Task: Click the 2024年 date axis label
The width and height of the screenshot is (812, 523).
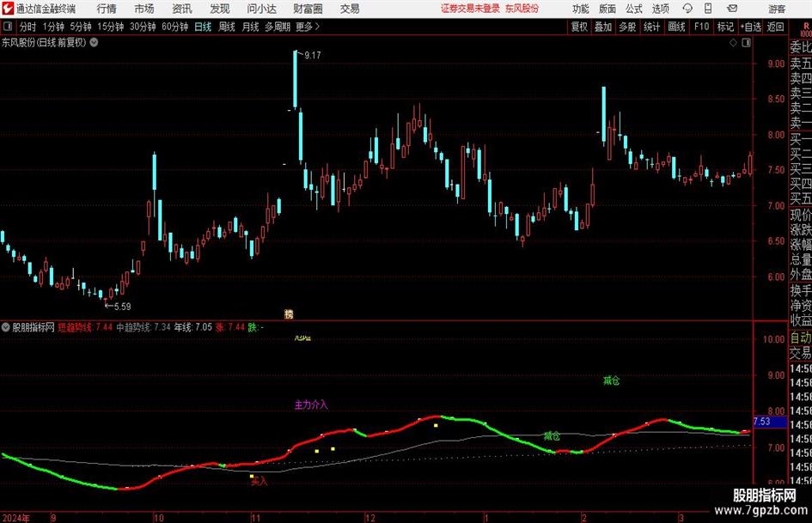Action: coord(16,518)
